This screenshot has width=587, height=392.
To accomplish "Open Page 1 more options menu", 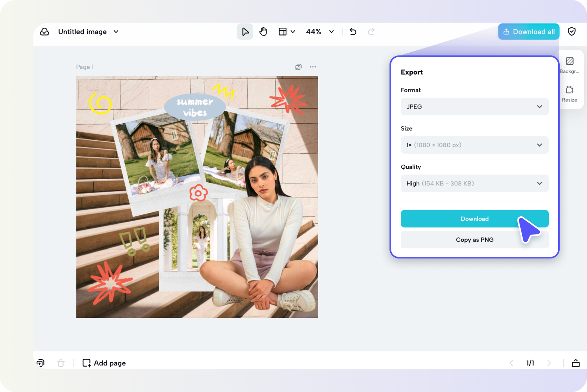I will click(x=313, y=67).
